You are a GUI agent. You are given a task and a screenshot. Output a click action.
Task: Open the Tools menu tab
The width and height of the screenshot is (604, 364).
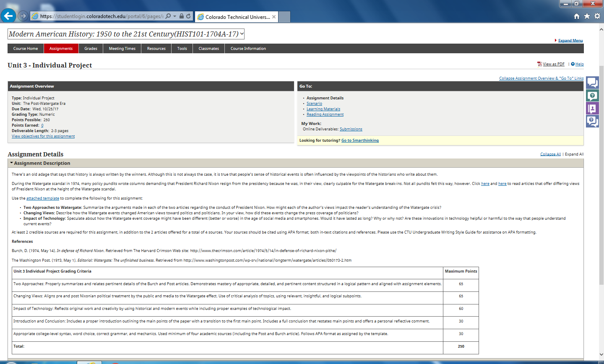182,49
